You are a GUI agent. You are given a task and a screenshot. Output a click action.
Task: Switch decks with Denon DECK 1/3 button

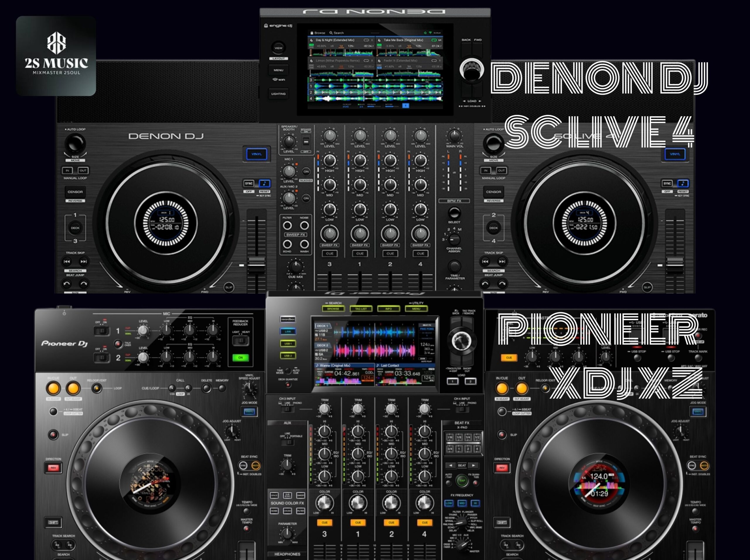pyautogui.click(x=75, y=228)
